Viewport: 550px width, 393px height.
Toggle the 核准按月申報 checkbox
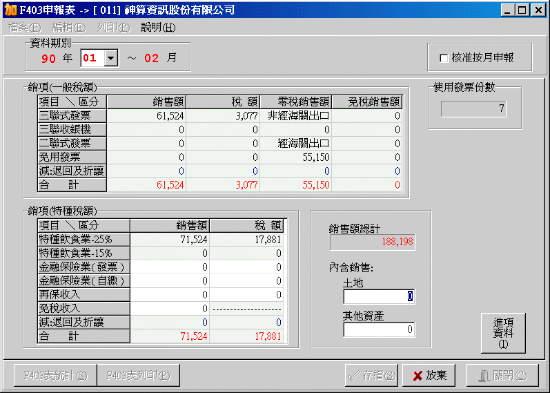[443, 58]
